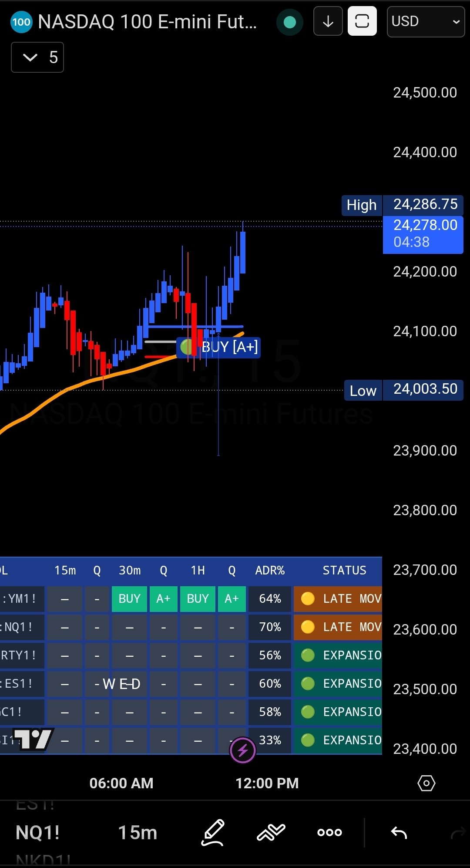Image resolution: width=470 pixels, height=868 pixels.
Task: Tap the 23,900.00 price axis label
Action: pos(425,450)
